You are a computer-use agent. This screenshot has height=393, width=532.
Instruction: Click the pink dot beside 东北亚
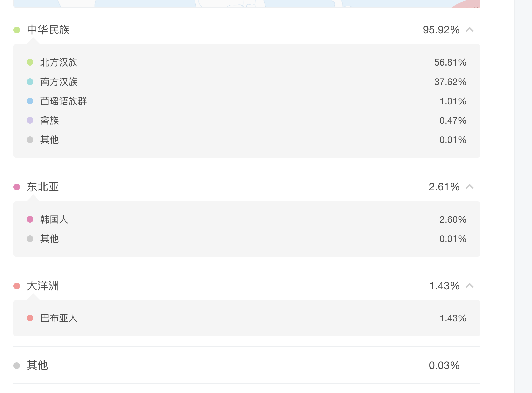tap(17, 187)
